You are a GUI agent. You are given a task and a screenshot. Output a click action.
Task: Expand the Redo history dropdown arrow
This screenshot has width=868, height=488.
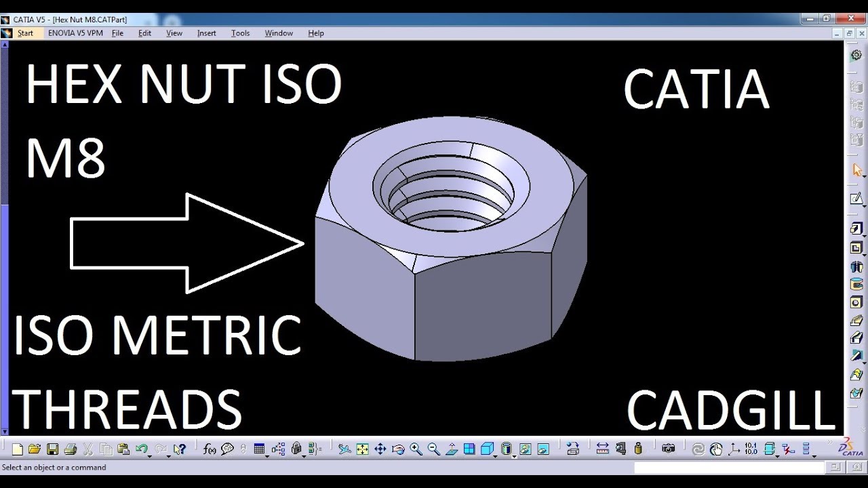[x=168, y=456]
